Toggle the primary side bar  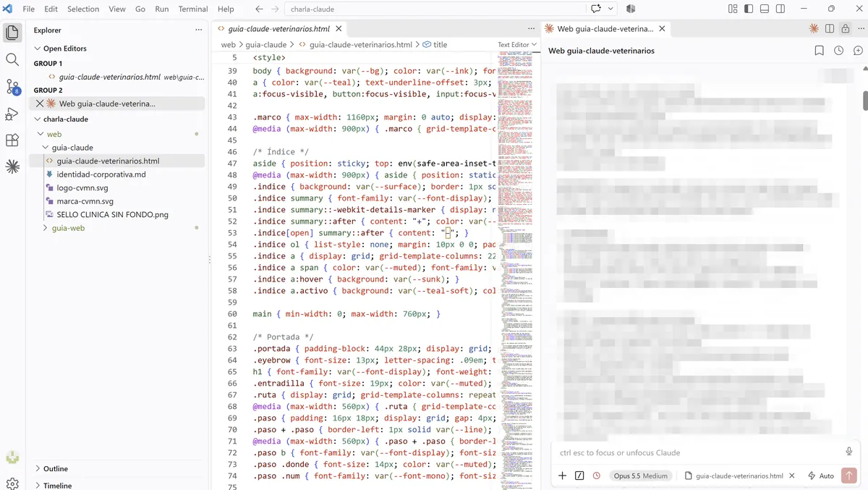pyautogui.click(x=749, y=9)
